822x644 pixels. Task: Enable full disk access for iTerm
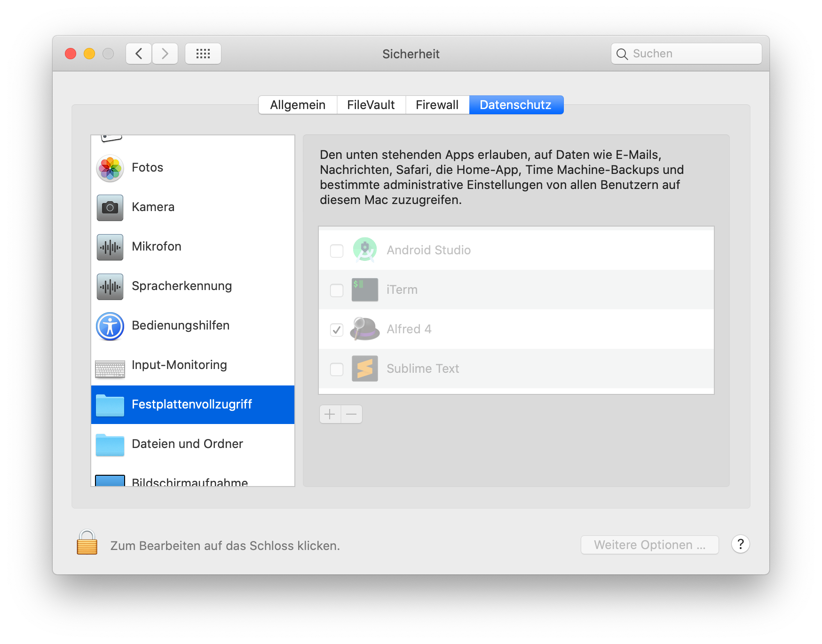coord(336,290)
